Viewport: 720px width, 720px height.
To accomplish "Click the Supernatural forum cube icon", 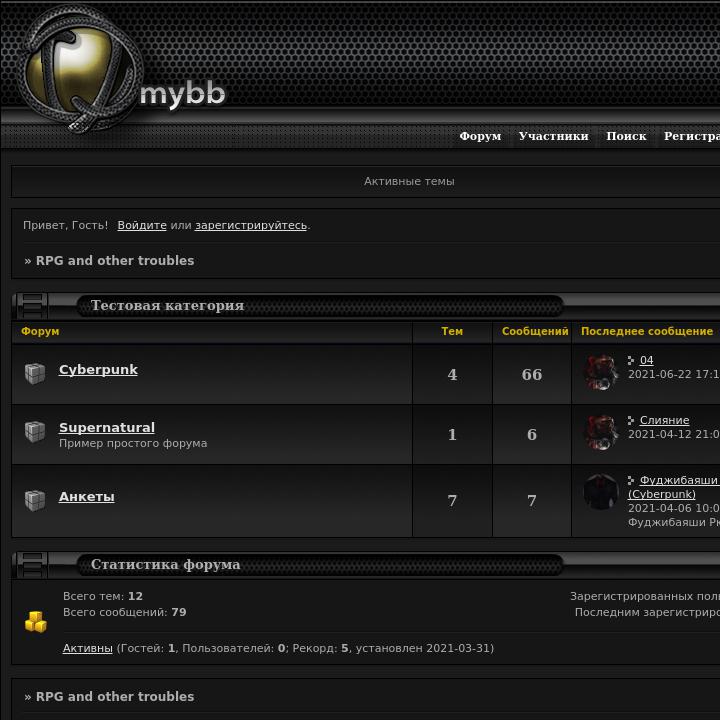I will point(35,432).
